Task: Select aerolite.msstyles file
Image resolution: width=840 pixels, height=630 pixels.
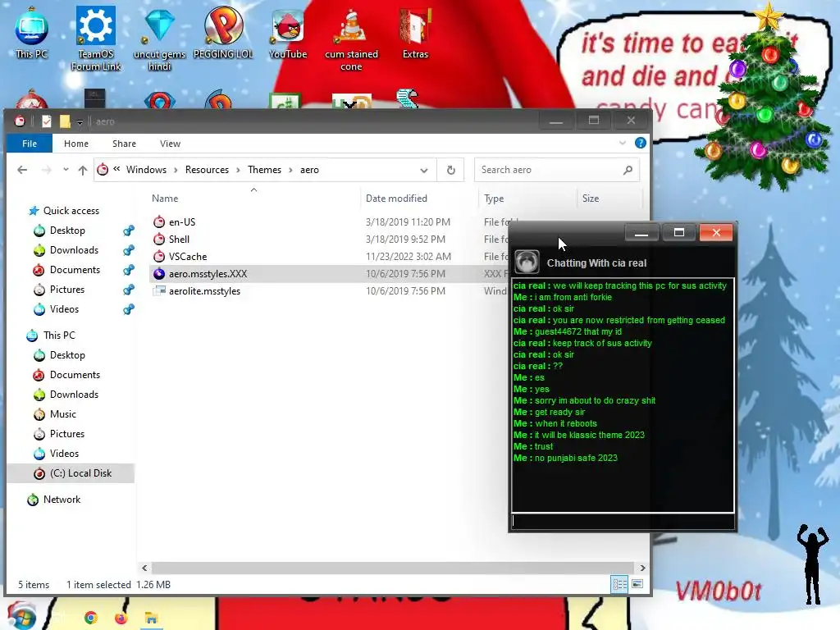Action: [x=204, y=291]
